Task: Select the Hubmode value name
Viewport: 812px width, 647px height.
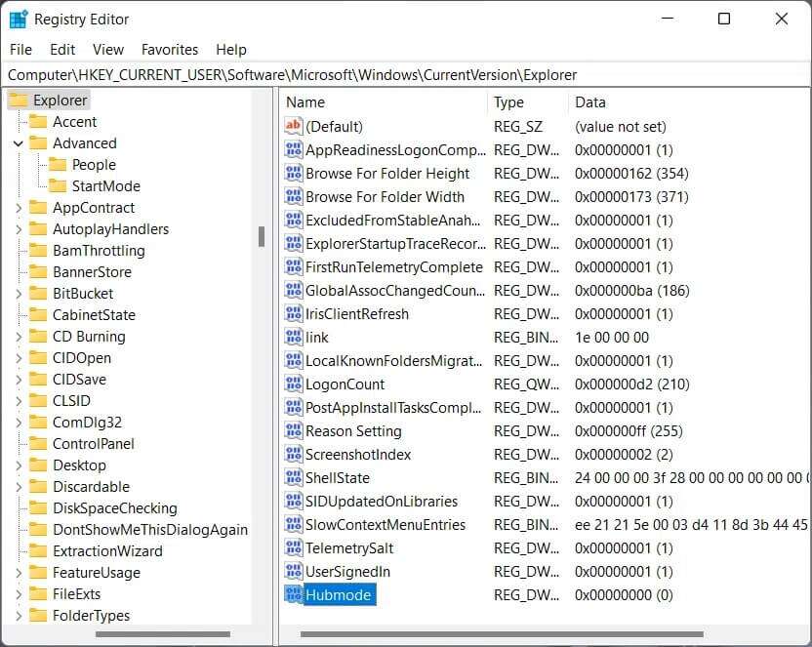Action: click(x=339, y=594)
